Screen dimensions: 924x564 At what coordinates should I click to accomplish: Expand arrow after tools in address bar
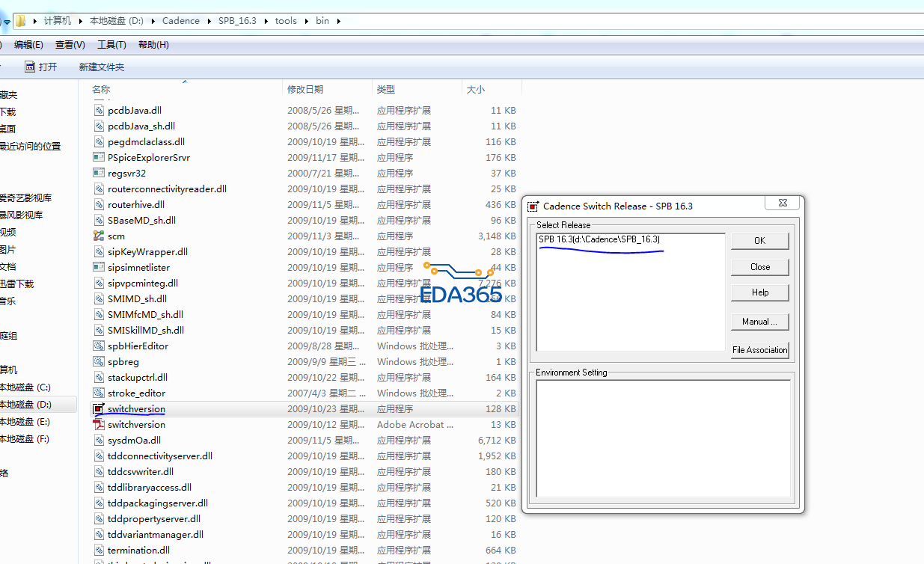[x=306, y=21]
